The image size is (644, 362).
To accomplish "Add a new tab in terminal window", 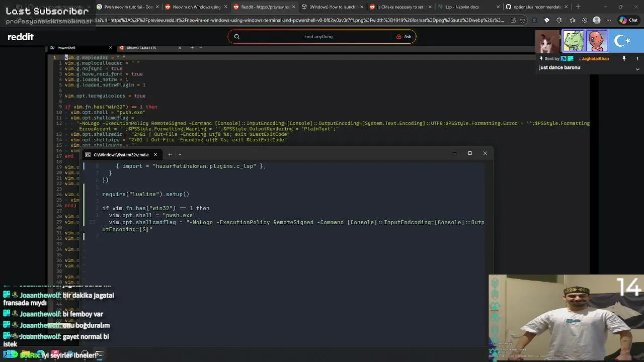I will 170,154.
